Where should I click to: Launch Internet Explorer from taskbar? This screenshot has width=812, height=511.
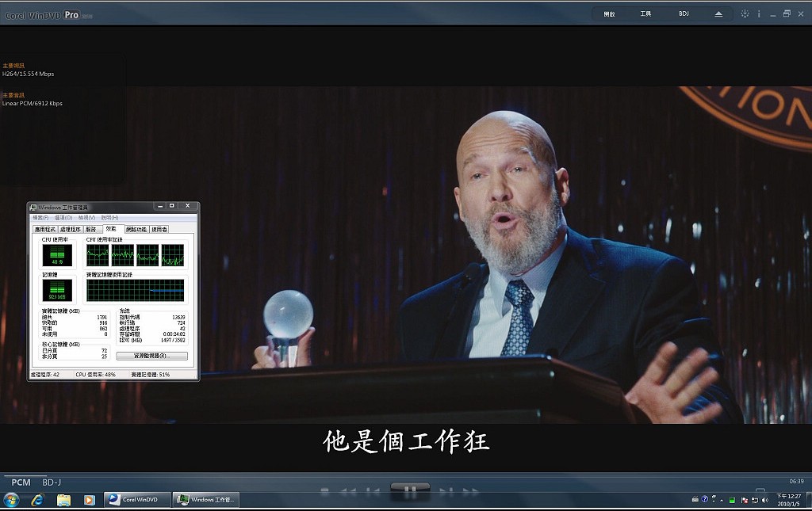37,500
